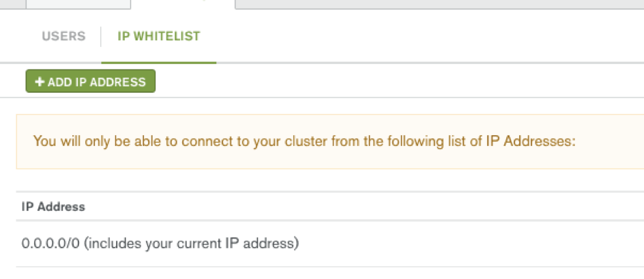Click the 'ADD IP ADDRESS' label text
The image size is (644, 279).
(x=96, y=82)
